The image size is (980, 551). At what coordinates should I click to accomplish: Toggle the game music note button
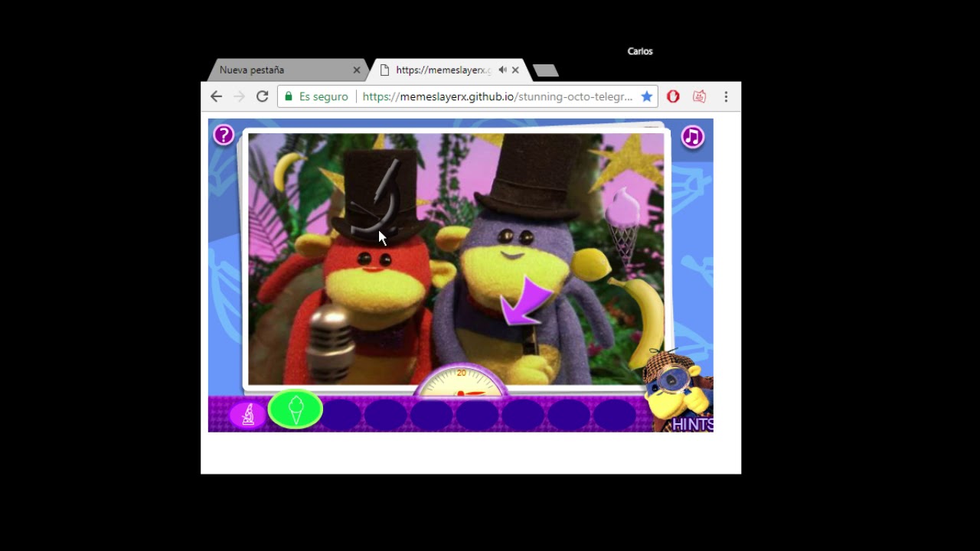(x=692, y=137)
